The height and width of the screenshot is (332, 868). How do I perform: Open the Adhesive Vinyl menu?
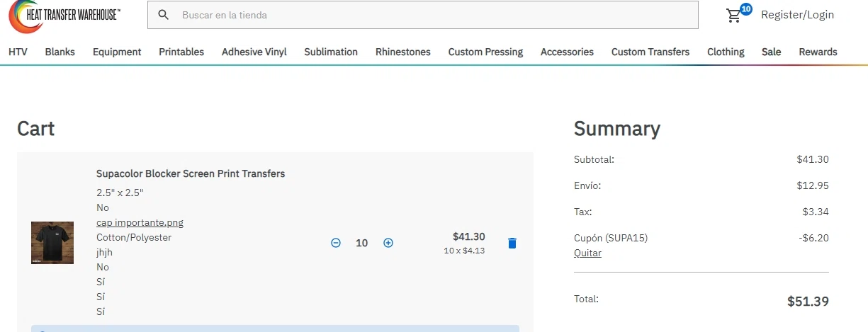click(254, 52)
